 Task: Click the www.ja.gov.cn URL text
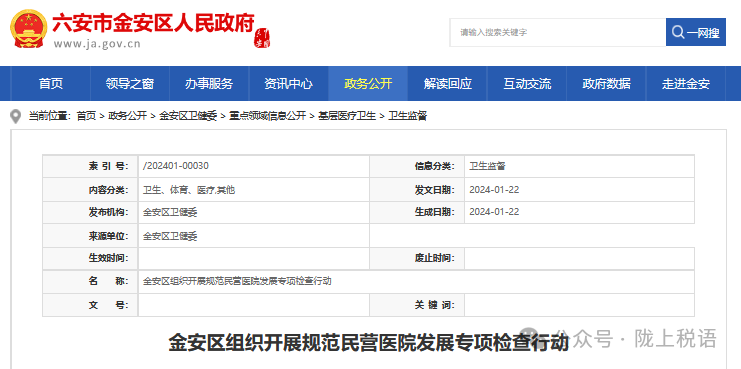click(x=97, y=44)
